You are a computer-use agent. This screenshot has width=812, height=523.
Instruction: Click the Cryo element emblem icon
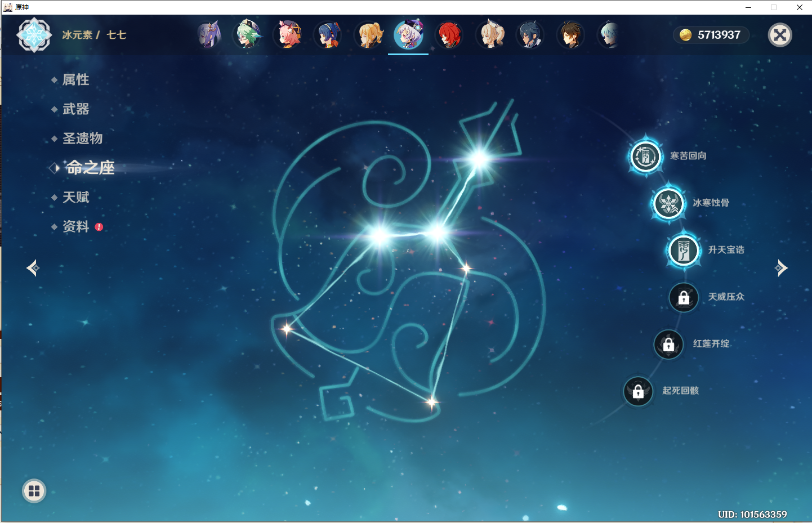pyautogui.click(x=34, y=35)
